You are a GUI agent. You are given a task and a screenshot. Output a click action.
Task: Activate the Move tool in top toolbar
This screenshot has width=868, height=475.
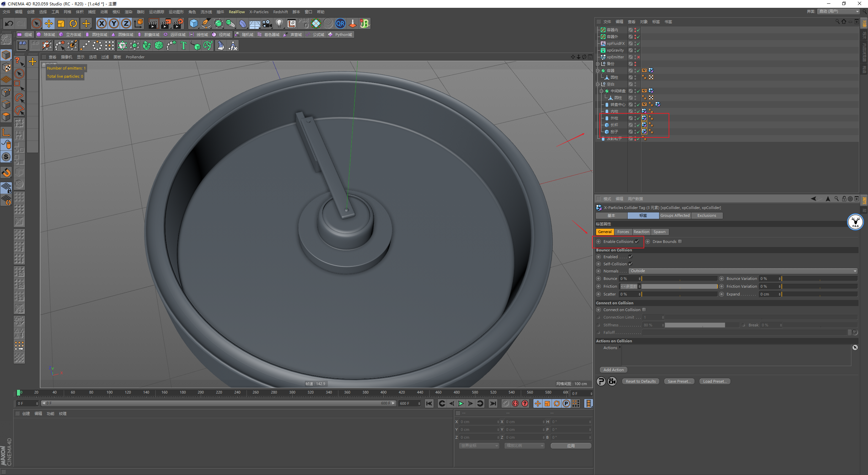[48, 23]
